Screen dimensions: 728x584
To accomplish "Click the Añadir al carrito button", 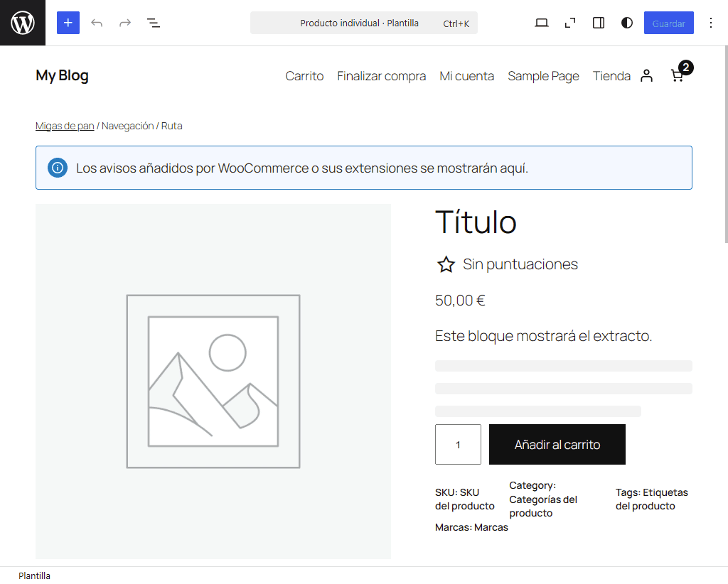I will [557, 444].
